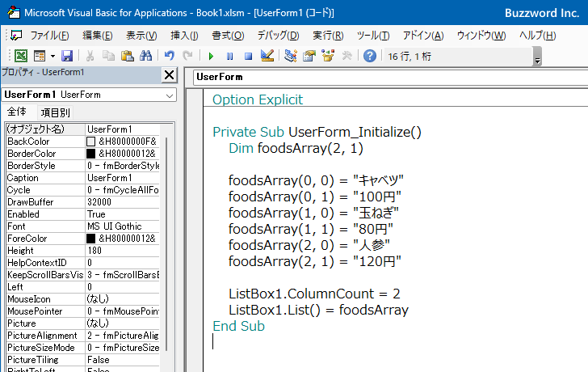This screenshot has height=372, width=588.
Task: Select the Font value MS UI Gothic
Action: click(122, 226)
